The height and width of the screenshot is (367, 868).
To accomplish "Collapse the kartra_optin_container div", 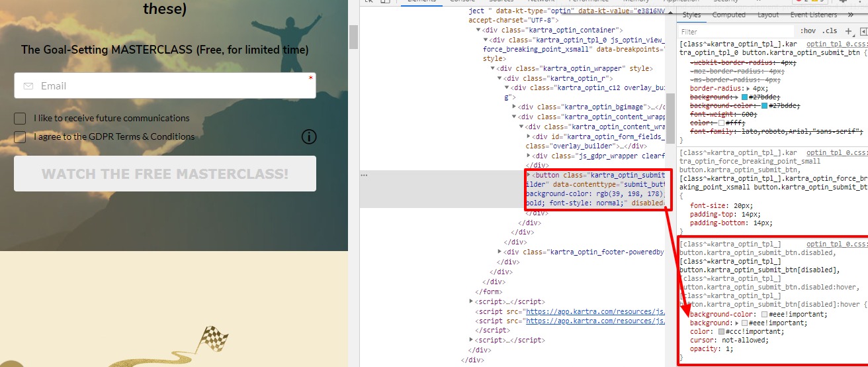I will pos(478,30).
